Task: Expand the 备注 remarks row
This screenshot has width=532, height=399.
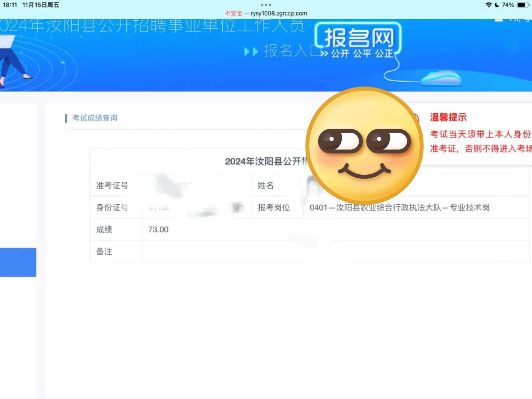Action: 104,252
